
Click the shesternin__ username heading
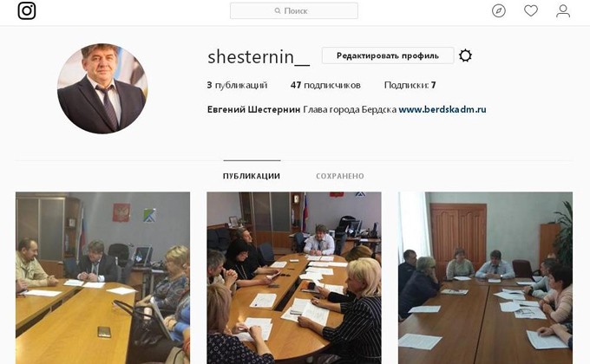click(x=259, y=57)
